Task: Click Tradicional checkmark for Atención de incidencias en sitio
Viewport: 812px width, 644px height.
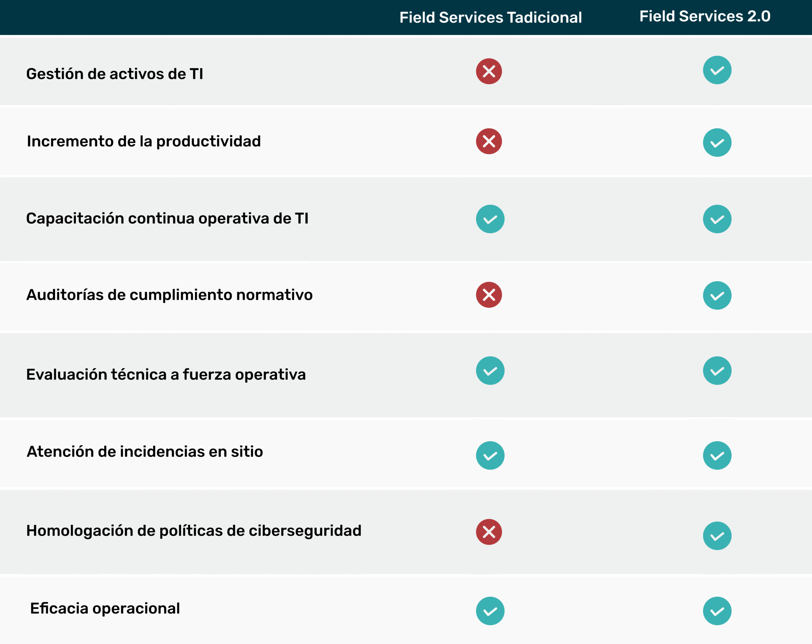Action: tap(490, 455)
